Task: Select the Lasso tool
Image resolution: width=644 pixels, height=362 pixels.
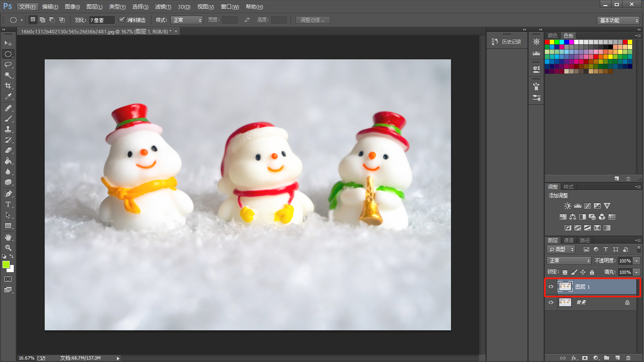Action: tap(8, 65)
